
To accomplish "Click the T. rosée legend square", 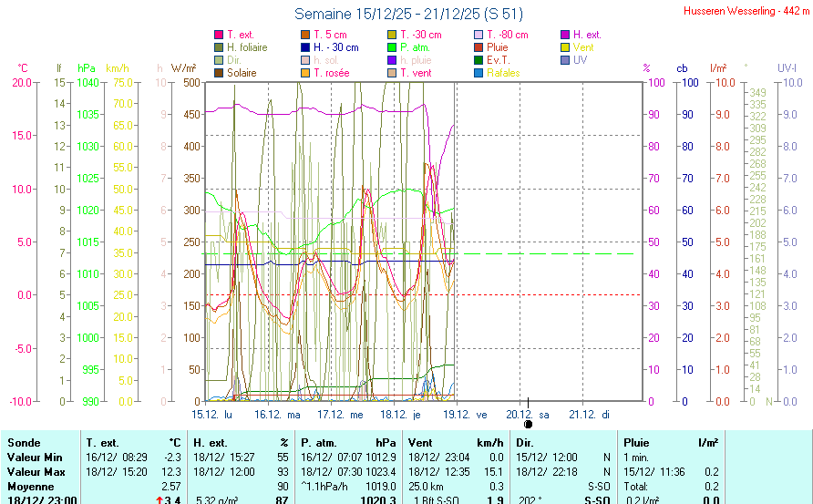I will tap(305, 73).
